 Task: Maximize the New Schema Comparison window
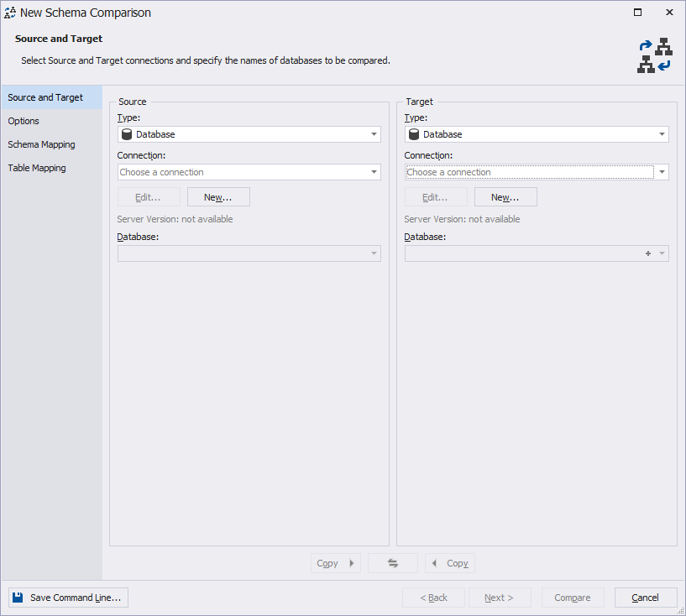coord(638,13)
